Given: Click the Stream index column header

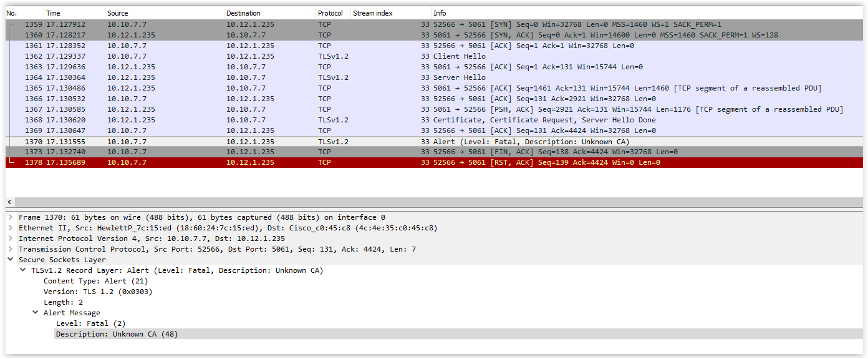Looking at the screenshot, I should pos(390,13).
